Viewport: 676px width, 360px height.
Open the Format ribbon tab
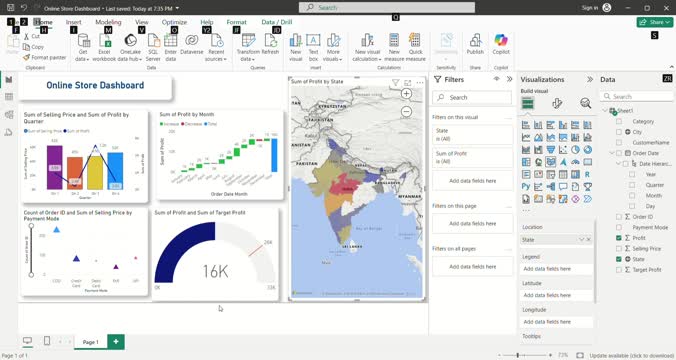(x=236, y=22)
